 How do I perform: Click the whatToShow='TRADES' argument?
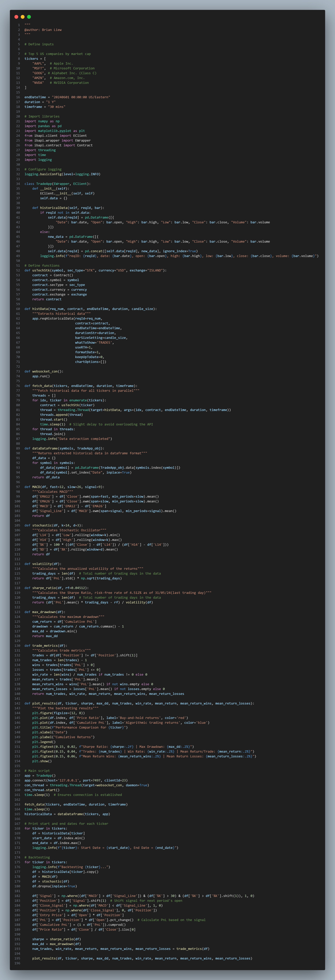94,342
